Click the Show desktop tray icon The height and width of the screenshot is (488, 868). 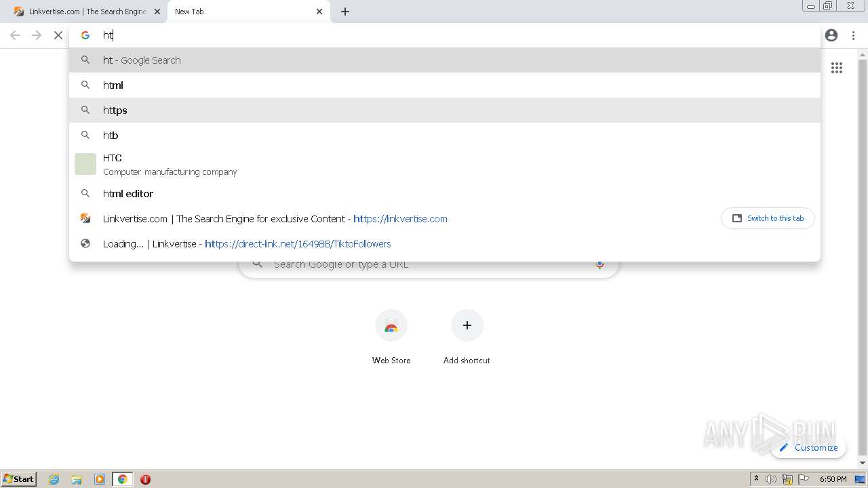(x=860, y=479)
